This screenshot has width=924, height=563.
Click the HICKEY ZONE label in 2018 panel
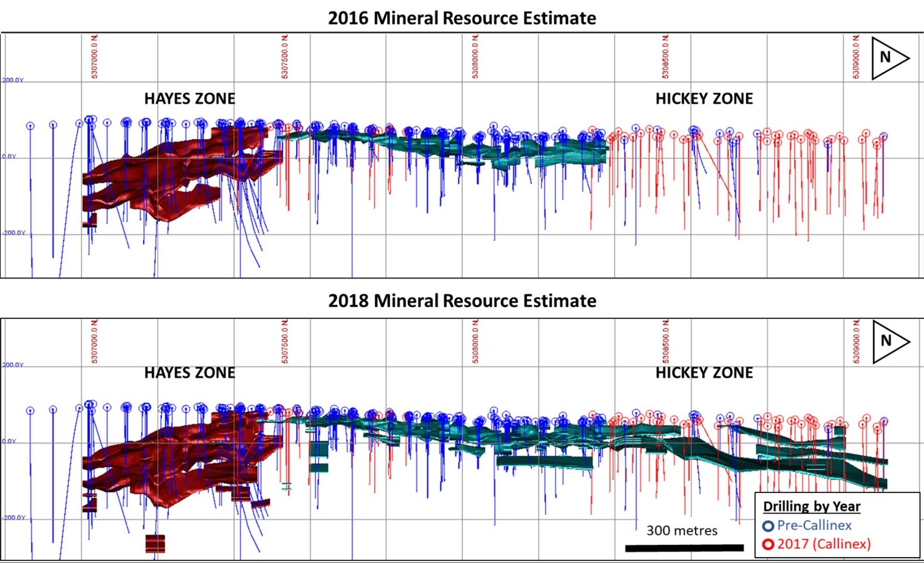pos(704,373)
